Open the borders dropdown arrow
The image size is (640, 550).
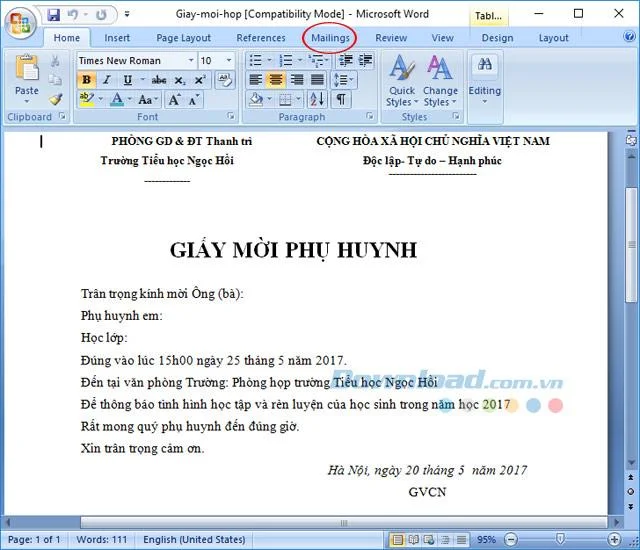coord(299,99)
